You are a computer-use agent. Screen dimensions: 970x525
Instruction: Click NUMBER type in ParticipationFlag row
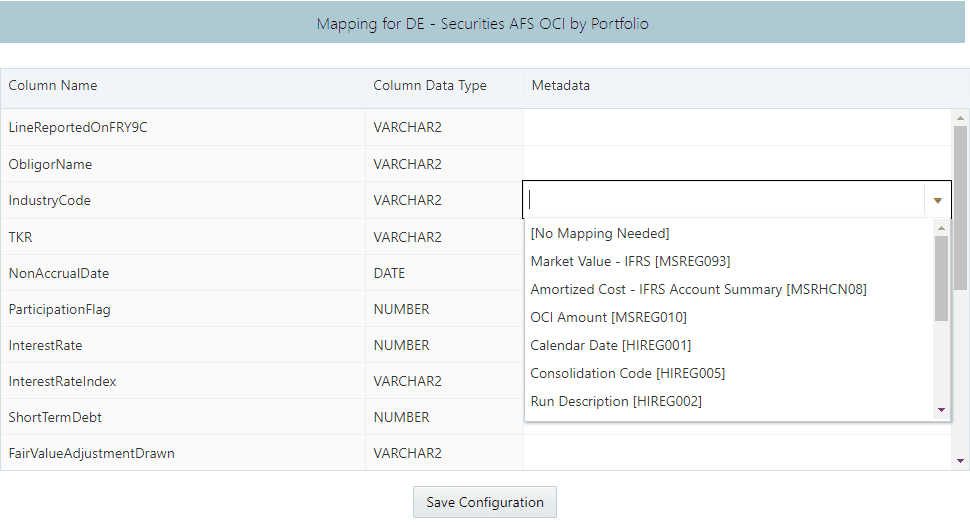(x=401, y=309)
